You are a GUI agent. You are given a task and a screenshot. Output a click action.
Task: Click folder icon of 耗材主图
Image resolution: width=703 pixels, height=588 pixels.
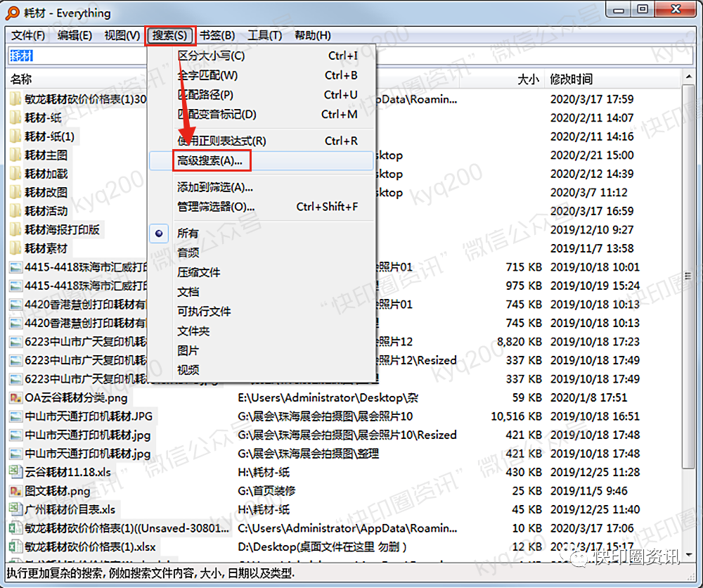[x=15, y=155]
